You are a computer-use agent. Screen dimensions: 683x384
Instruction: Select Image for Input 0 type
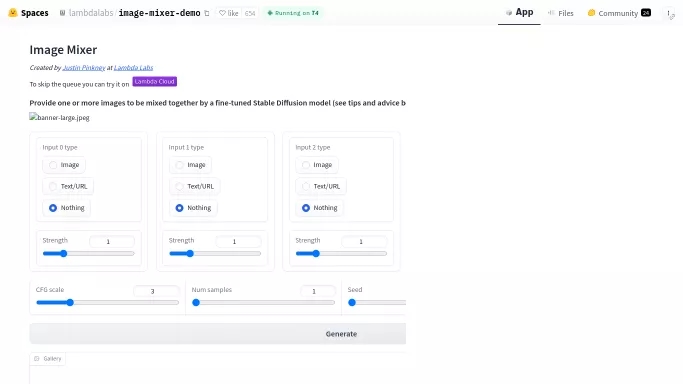[64, 165]
